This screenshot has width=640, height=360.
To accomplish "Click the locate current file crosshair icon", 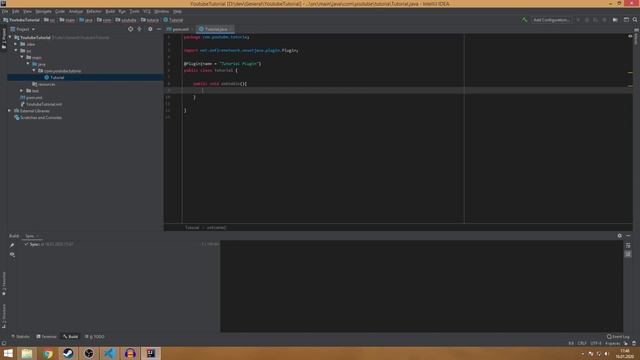I will click(x=131, y=29).
